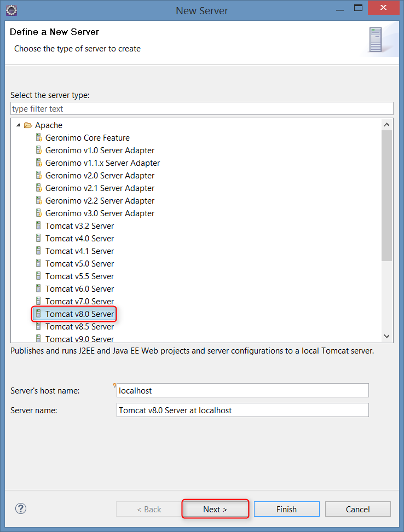Viewport: 404px width, 532px height.
Task: Select Geronimo v1.0 Server Adapter
Action: tap(100, 151)
